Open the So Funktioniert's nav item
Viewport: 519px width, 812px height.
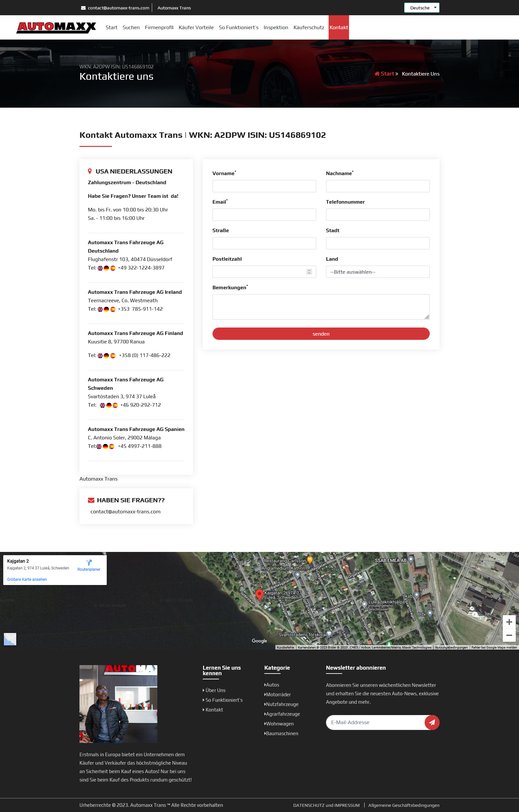(x=238, y=27)
